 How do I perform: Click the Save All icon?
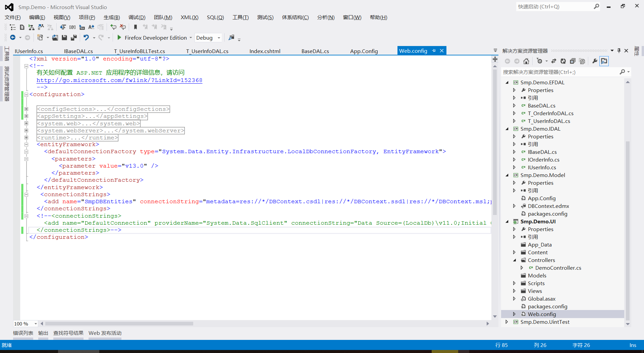[74, 38]
